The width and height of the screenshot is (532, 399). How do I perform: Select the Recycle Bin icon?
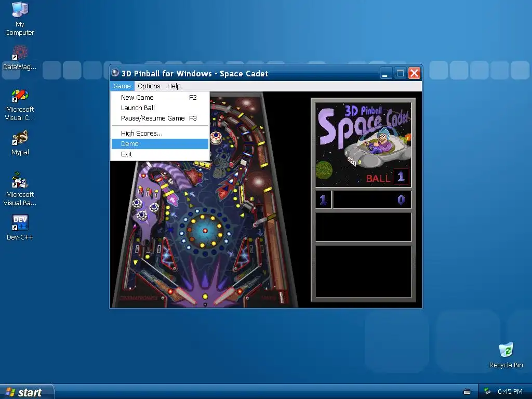[506, 355]
